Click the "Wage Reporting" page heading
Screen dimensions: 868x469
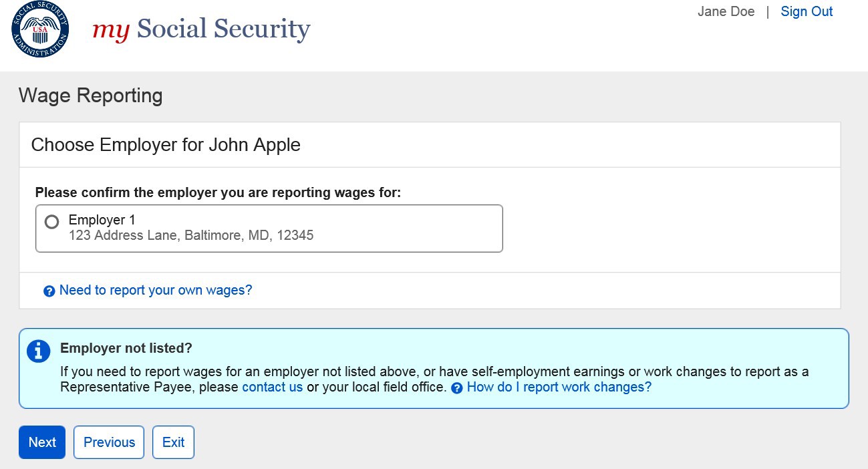point(91,96)
